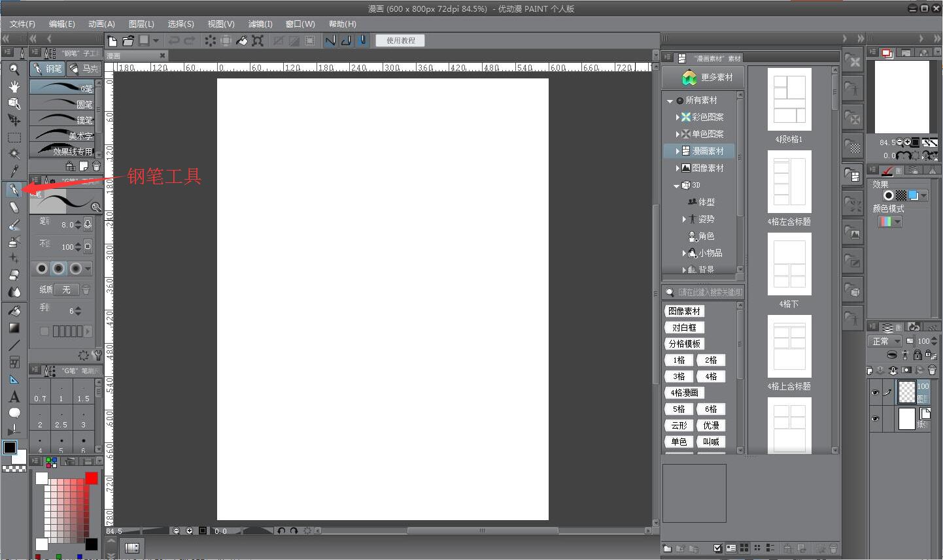
Task: Toggle the anti-aliasing middle option
Action: pyautogui.click(x=59, y=269)
